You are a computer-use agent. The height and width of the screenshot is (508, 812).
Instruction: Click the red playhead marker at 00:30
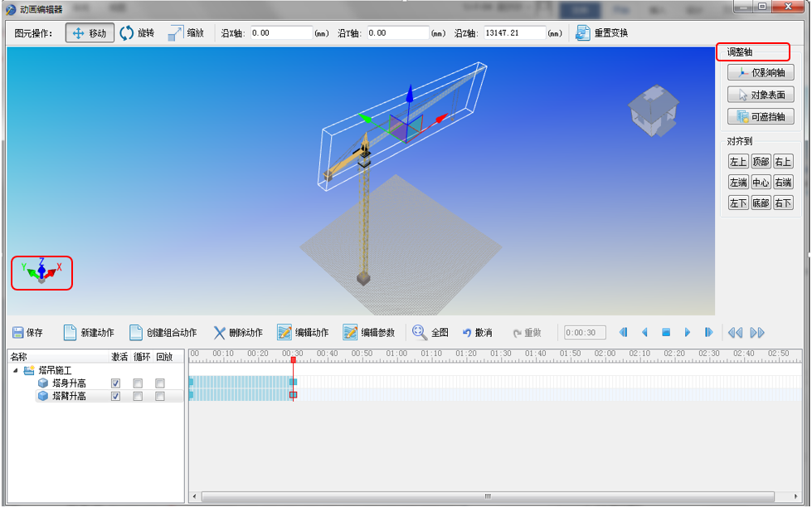tap(293, 359)
